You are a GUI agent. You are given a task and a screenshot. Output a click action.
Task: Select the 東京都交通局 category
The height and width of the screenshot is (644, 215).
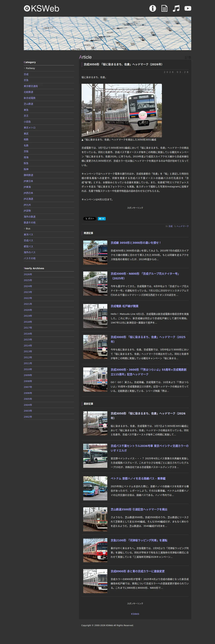[x=31, y=86]
